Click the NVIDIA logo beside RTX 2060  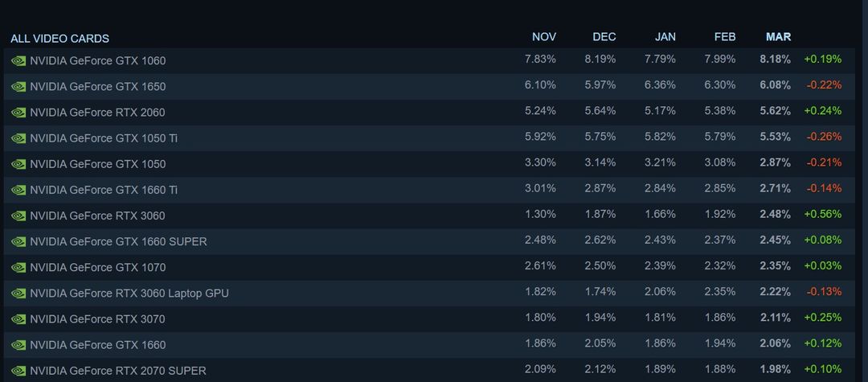(18, 113)
